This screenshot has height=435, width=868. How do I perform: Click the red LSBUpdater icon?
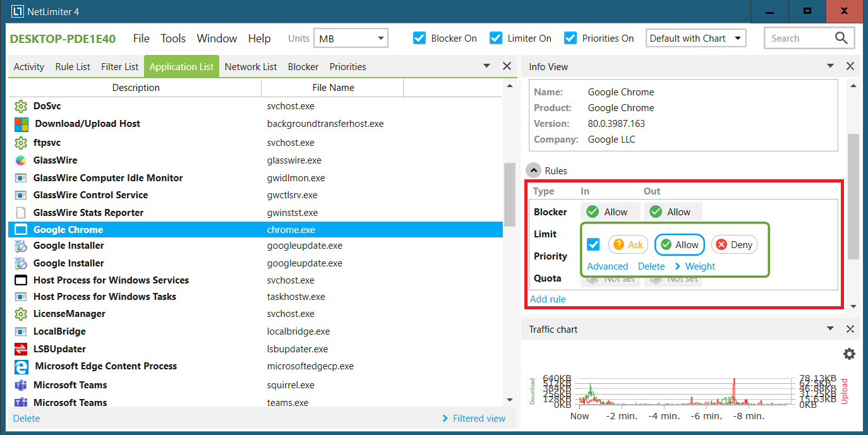point(21,349)
